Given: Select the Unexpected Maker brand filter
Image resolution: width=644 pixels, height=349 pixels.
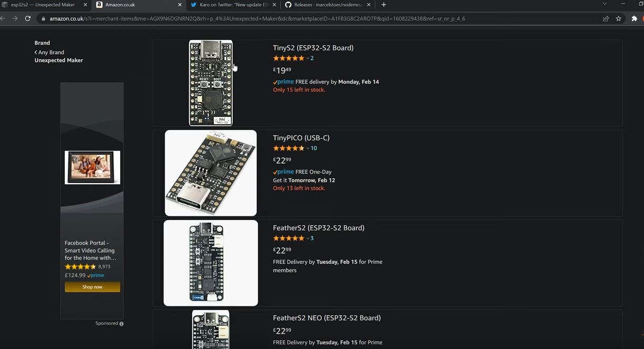Looking at the screenshot, I should (x=58, y=60).
